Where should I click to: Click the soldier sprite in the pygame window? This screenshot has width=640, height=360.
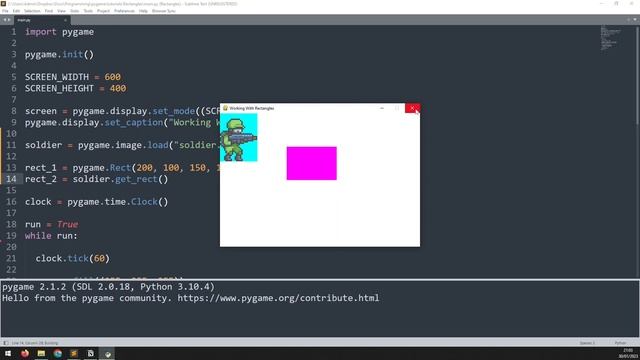pos(239,138)
